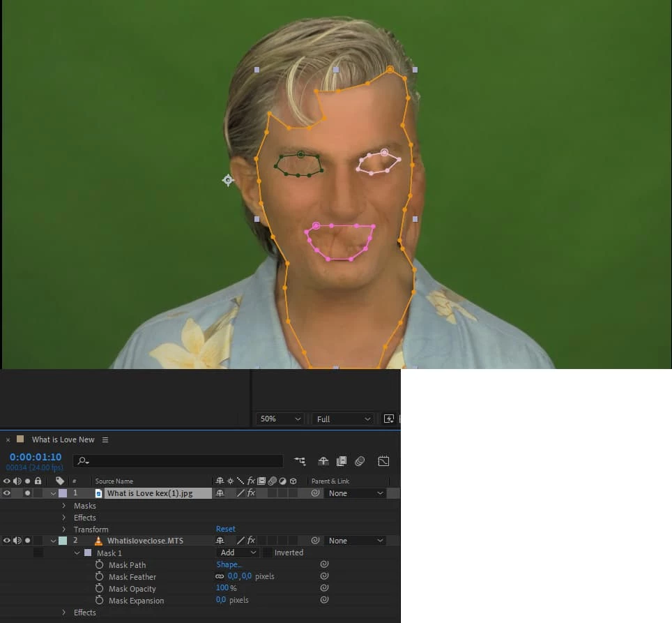Open the Graph Editor

383,461
